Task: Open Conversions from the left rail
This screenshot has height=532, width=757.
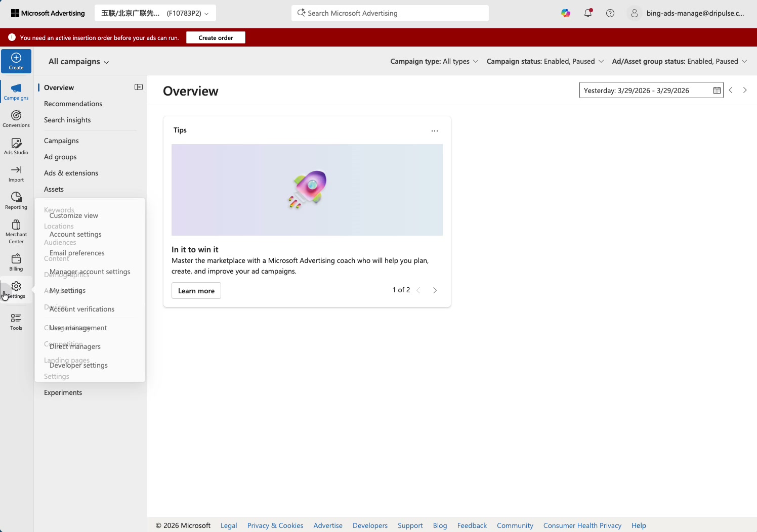Action: tap(16, 119)
